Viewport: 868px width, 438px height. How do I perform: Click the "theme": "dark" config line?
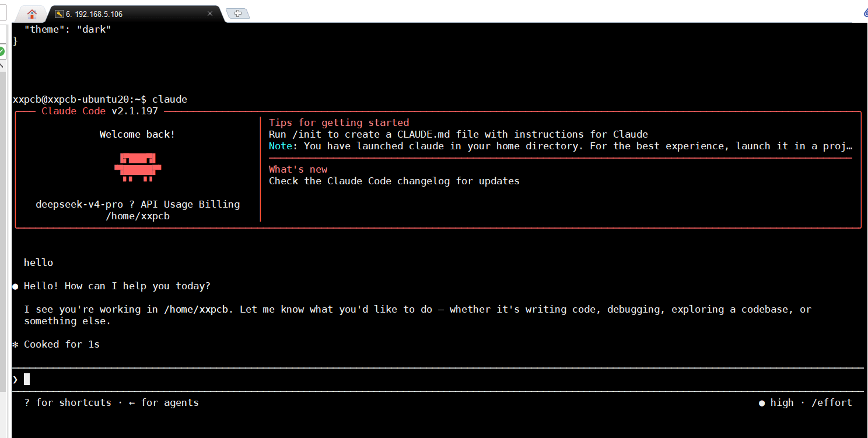68,29
